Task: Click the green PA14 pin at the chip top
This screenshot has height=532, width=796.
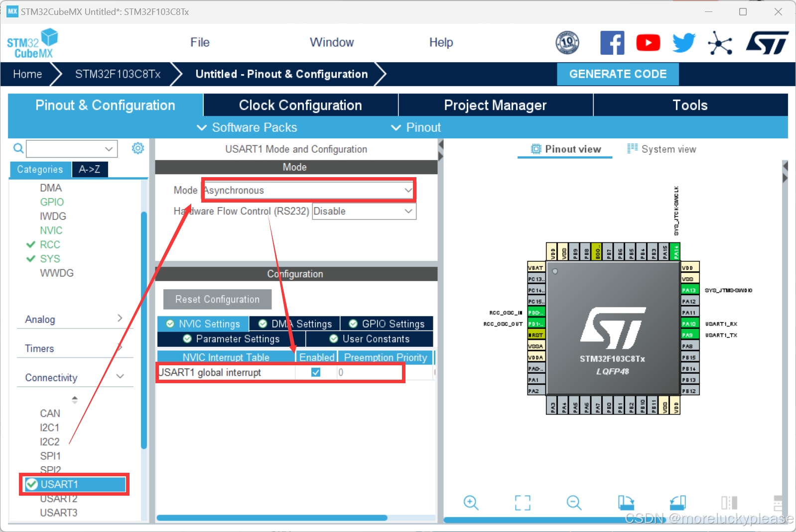Action: click(675, 252)
